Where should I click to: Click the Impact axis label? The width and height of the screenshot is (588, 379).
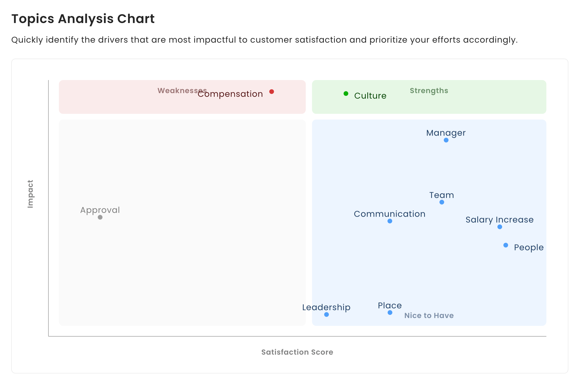coord(30,194)
